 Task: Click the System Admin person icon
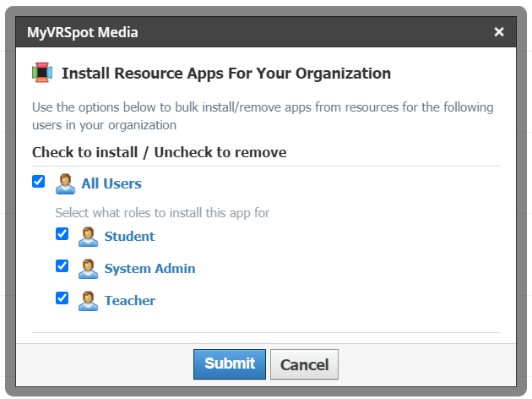88,269
